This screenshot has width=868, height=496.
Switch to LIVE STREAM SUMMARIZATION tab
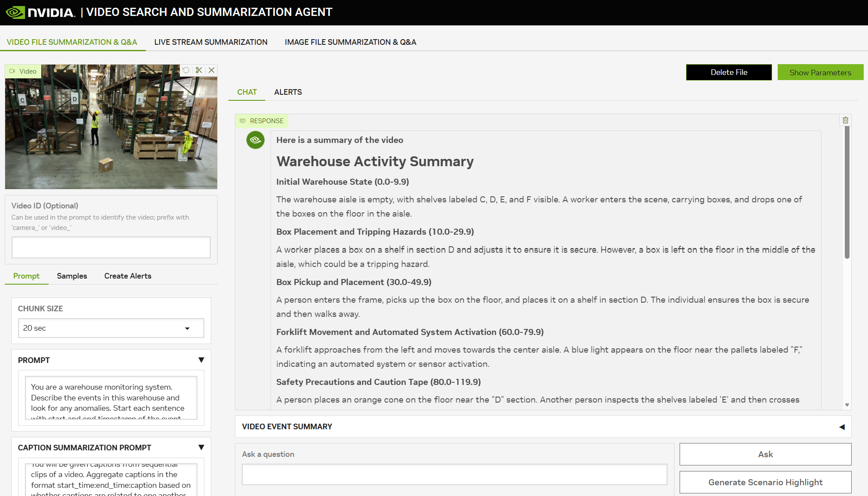click(211, 42)
